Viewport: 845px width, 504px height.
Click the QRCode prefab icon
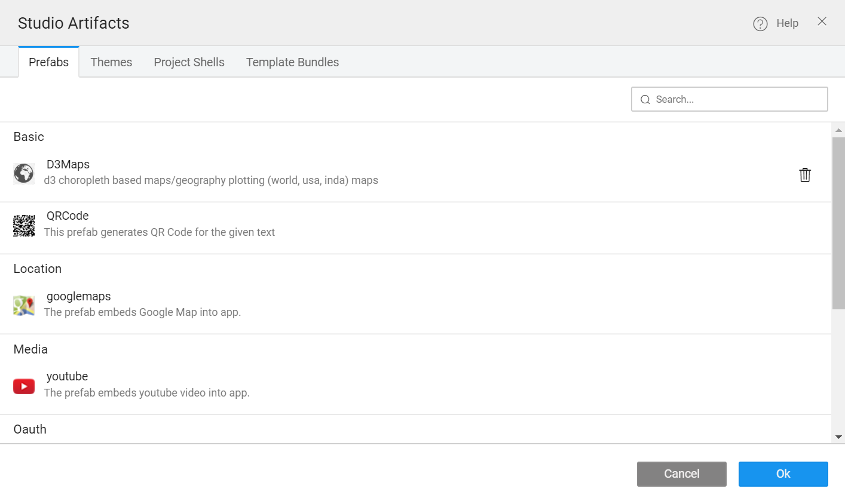pyautogui.click(x=24, y=225)
